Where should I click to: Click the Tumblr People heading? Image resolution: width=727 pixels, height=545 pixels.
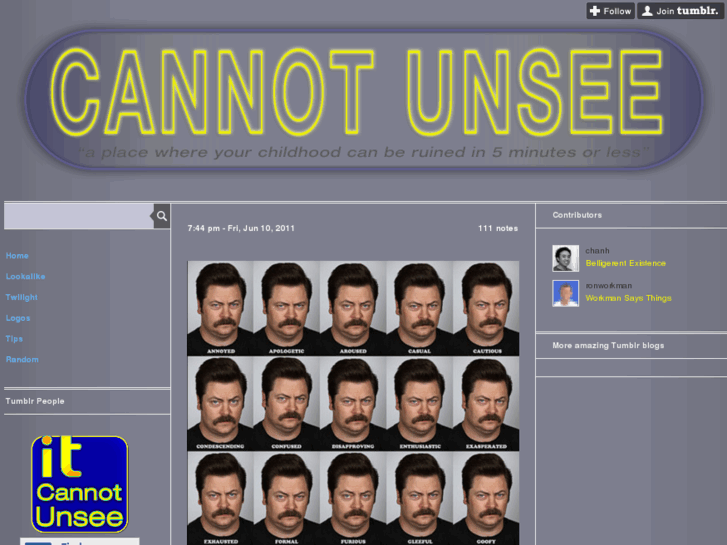pos(35,401)
